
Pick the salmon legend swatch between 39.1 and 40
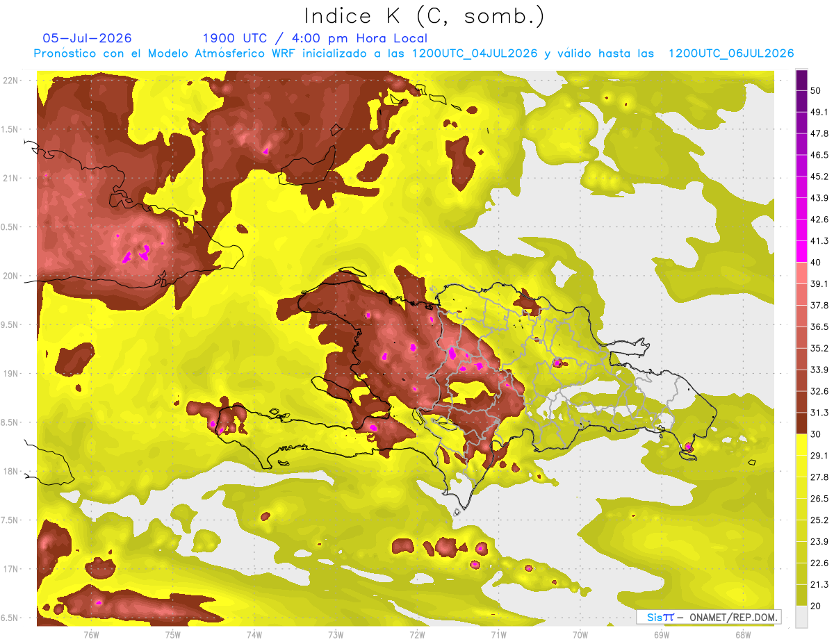coord(801,274)
